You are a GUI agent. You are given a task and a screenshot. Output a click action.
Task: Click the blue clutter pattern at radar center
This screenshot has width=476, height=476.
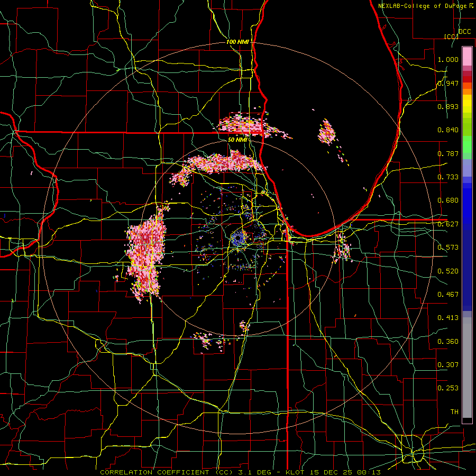[239, 239]
